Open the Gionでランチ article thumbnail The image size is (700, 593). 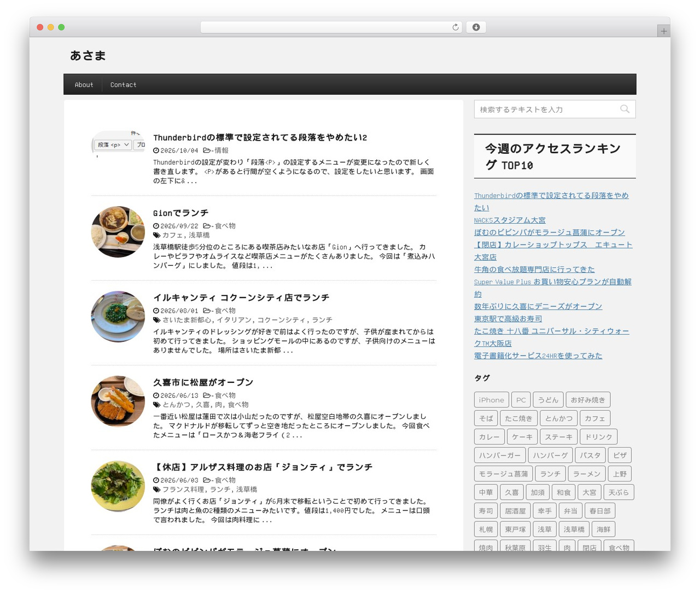point(118,232)
